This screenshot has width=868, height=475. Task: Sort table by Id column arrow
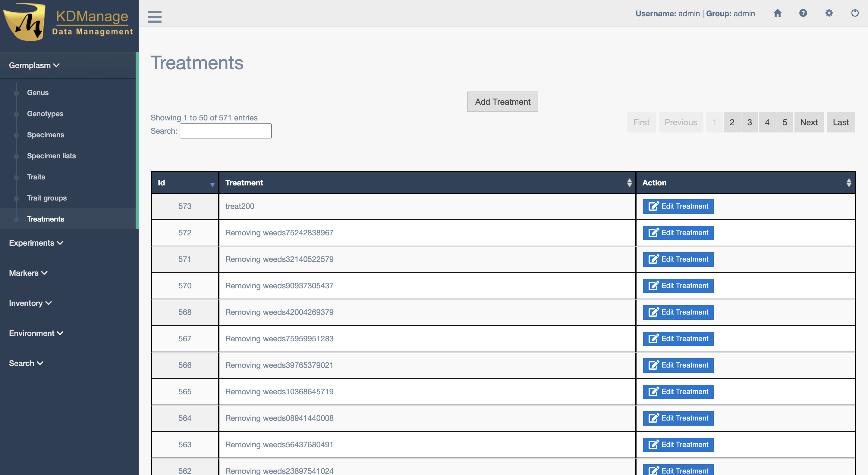[212, 184]
